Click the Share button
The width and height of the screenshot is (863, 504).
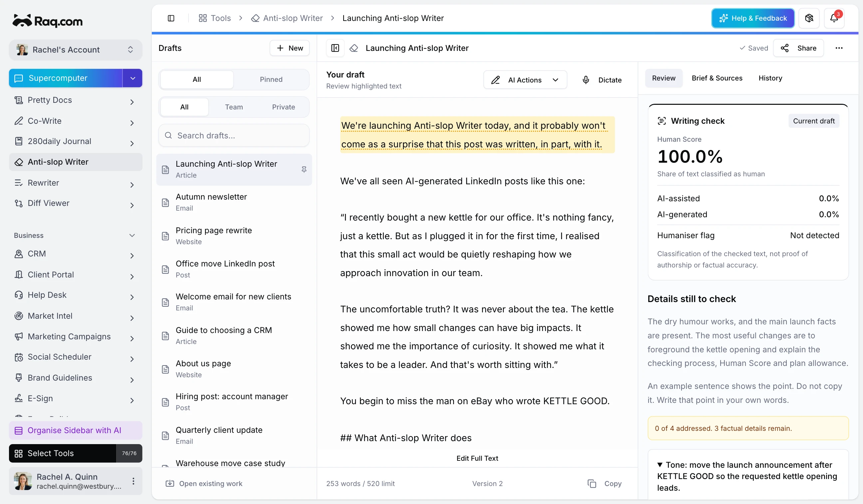(798, 48)
